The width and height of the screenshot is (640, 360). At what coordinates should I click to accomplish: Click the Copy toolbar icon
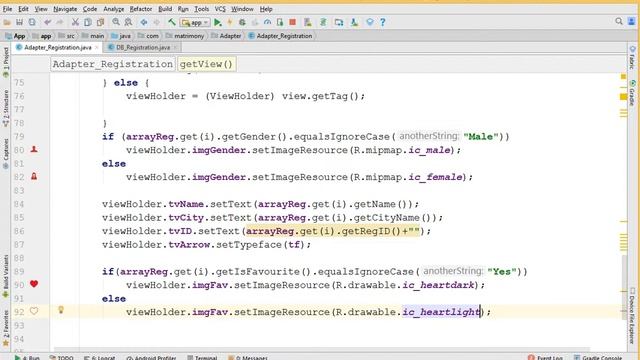coord(87,22)
